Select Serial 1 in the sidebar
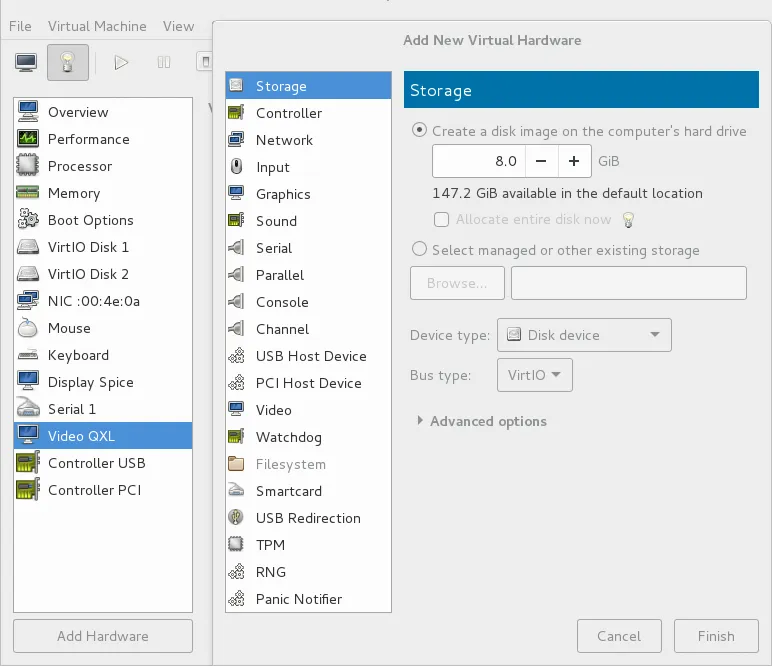This screenshot has height=666, width=772. (103, 409)
